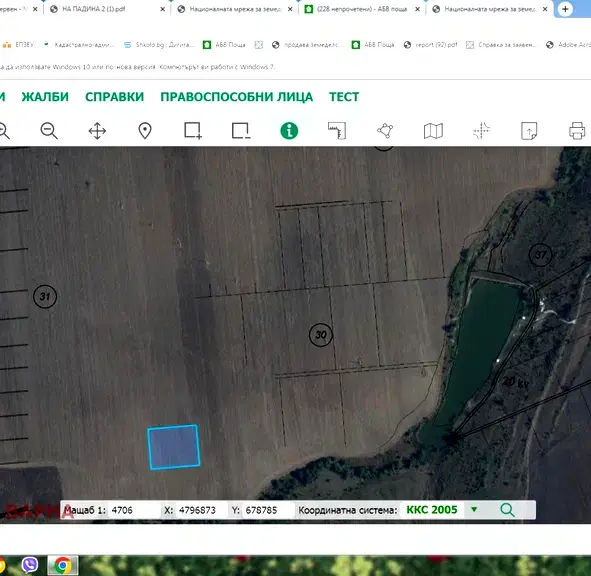Screen dimensions: 591x576
Task: Expand the coordinate system dropdown arrow
Action: (474, 510)
